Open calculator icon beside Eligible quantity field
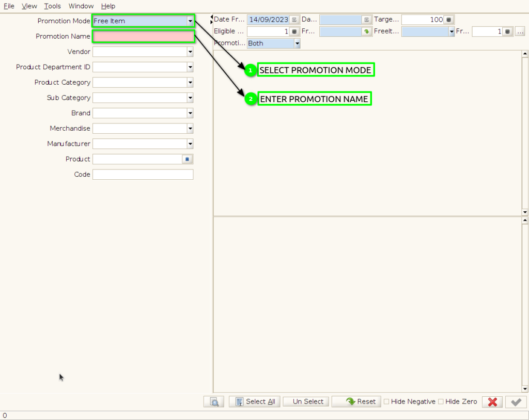This screenshot has height=420, width=529. pyautogui.click(x=294, y=32)
